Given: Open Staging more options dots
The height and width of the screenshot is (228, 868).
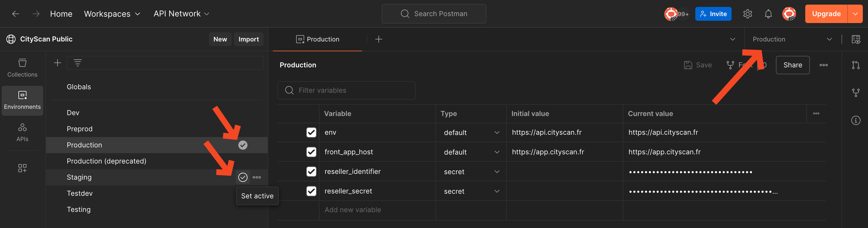Looking at the screenshot, I should (x=257, y=177).
